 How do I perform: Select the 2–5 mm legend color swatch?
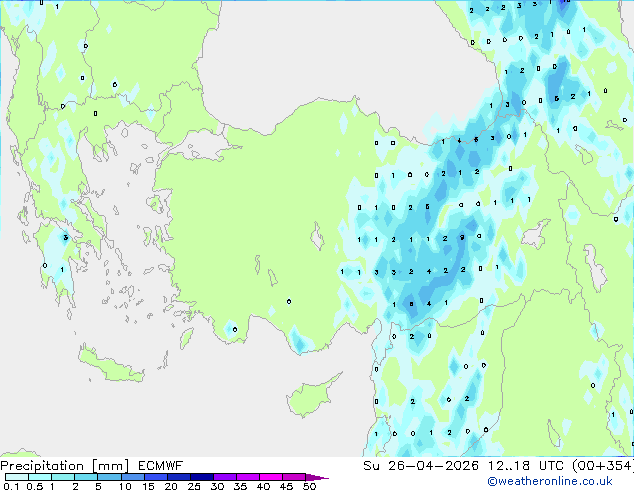[86, 477]
